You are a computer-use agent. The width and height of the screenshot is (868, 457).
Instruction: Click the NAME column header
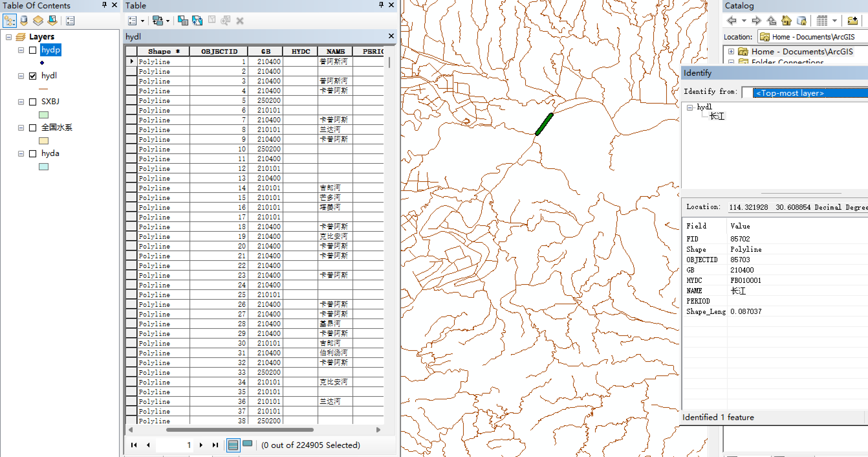[335, 51]
